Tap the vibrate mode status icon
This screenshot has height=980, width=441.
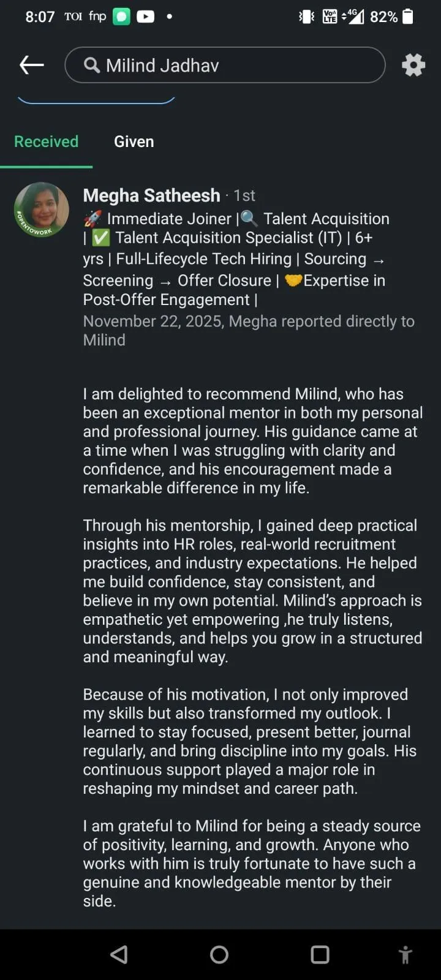tap(306, 17)
